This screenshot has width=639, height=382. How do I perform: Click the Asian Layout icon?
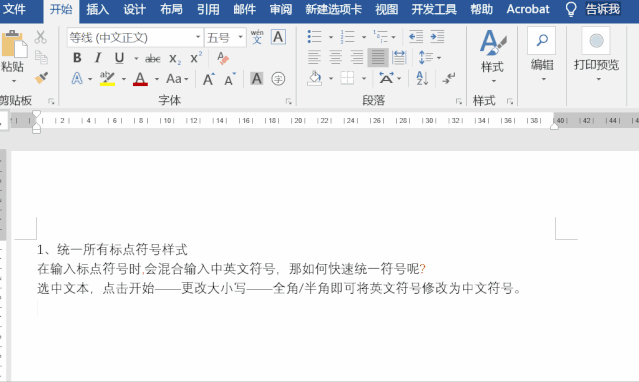point(386,78)
